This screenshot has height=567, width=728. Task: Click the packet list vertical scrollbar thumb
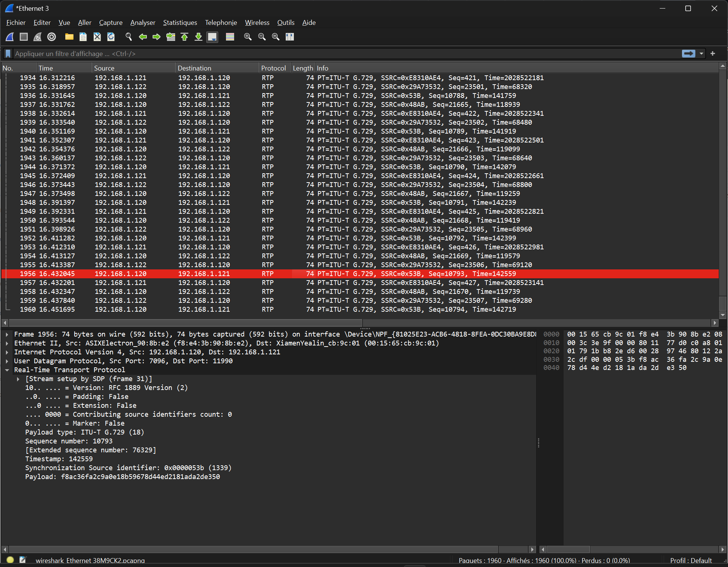click(722, 303)
